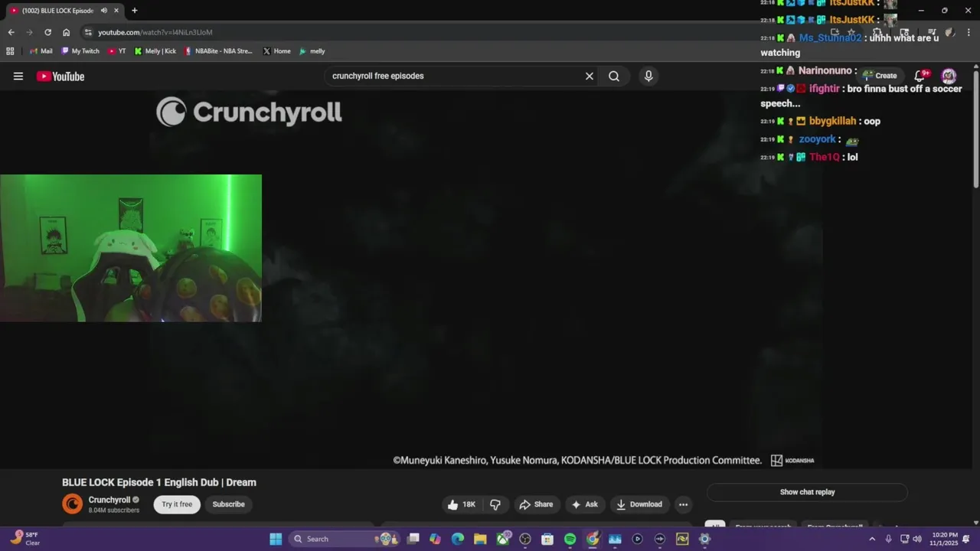Launch Microsoft Edge from the taskbar
The image size is (980, 551).
[458, 539]
